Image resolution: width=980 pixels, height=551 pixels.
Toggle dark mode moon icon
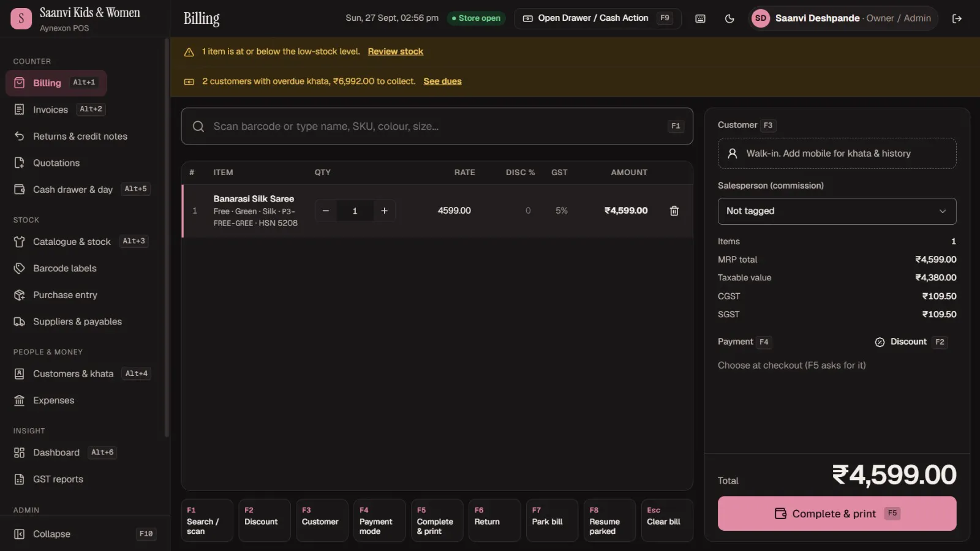pos(729,18)
